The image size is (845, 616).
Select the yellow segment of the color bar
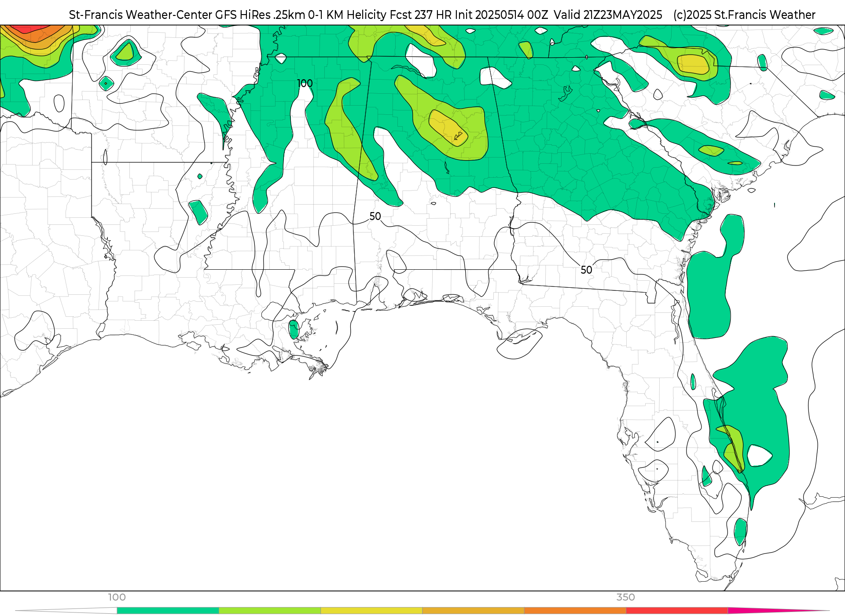[x=371, y=611]
